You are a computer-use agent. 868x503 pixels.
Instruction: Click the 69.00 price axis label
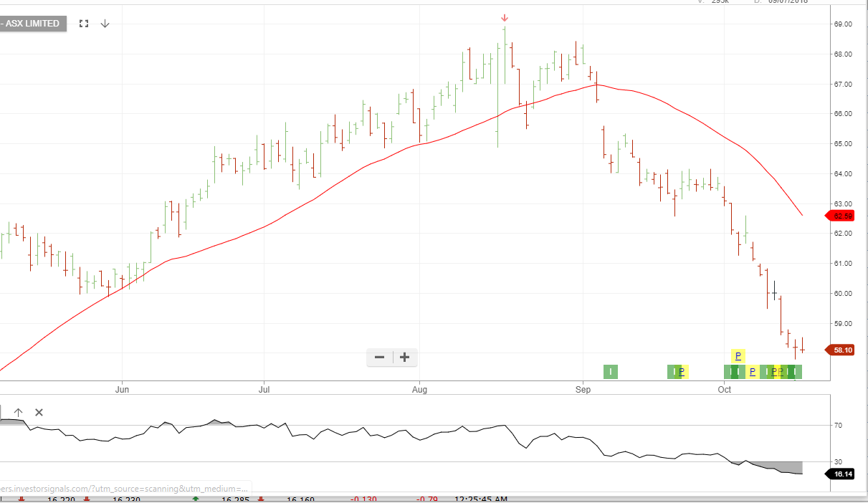point(843,24)
